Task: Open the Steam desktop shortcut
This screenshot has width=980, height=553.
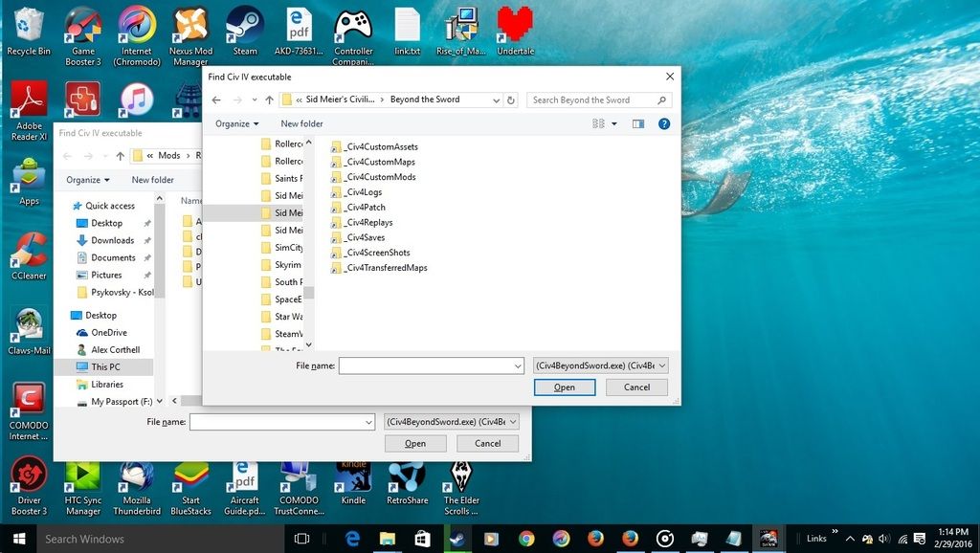Action: coord(244,32)
